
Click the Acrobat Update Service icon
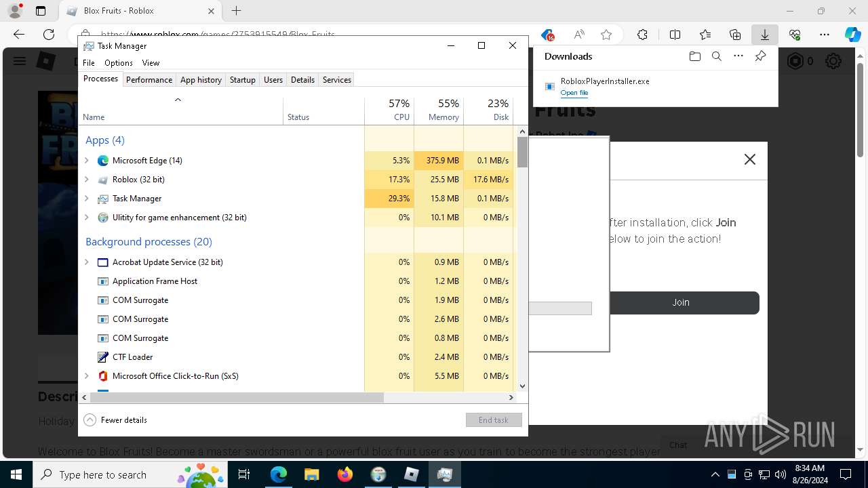pos(103,262)
